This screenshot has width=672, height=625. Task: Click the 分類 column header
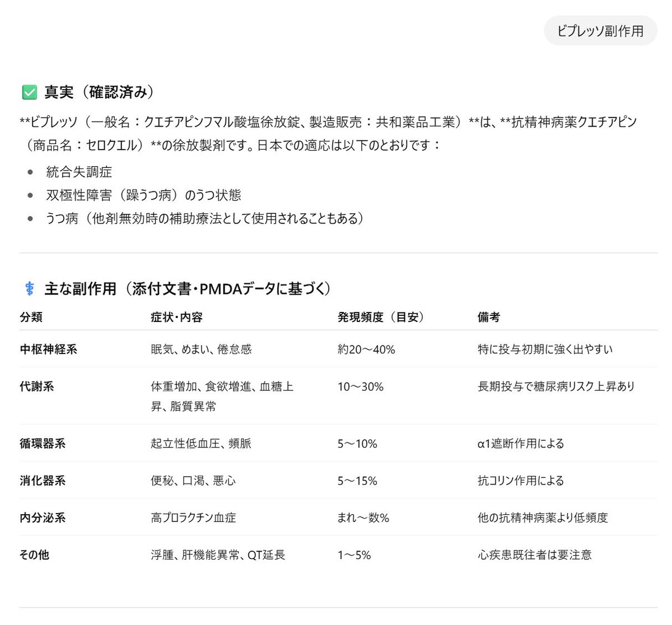(x=31, y=317)
